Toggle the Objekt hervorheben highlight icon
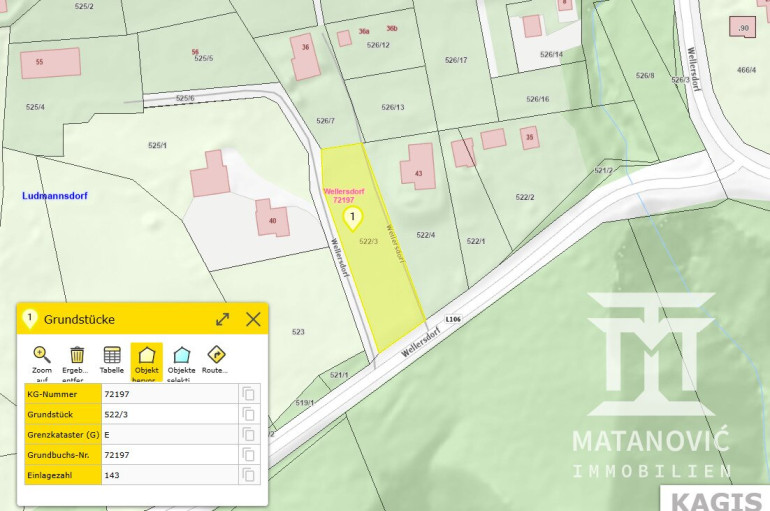The height and width of the screenshot is (511, 770). pos(147,354)
